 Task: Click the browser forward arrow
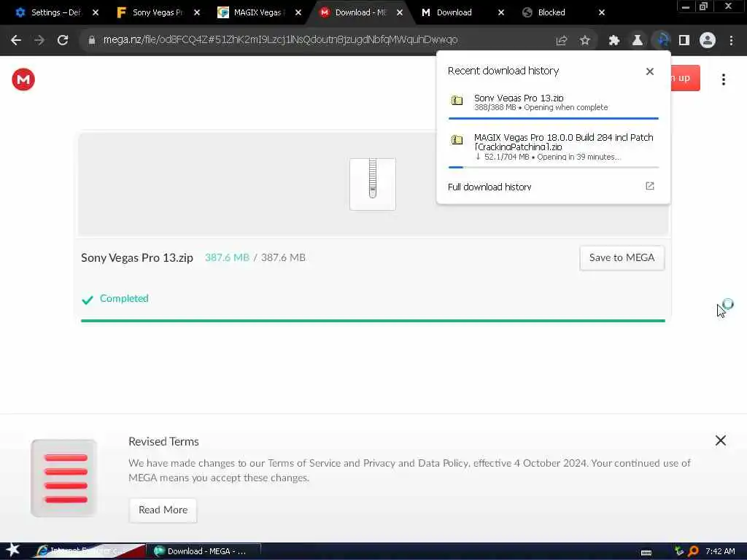tap(39, 40)
